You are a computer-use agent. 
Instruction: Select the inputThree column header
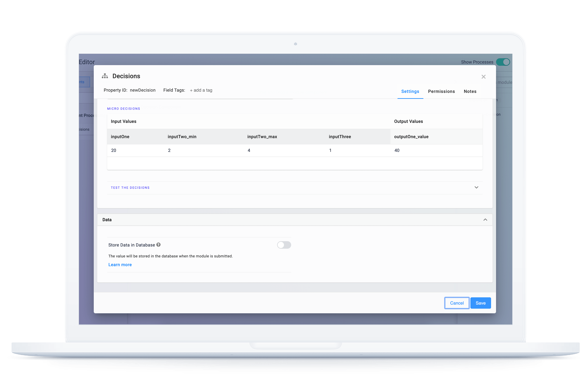point(340,137)
